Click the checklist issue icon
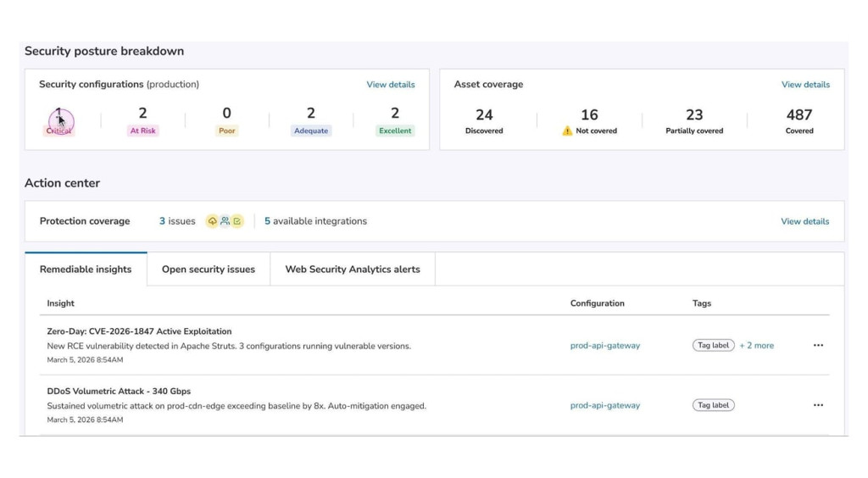Screen dimensions: 868x478 237,221
